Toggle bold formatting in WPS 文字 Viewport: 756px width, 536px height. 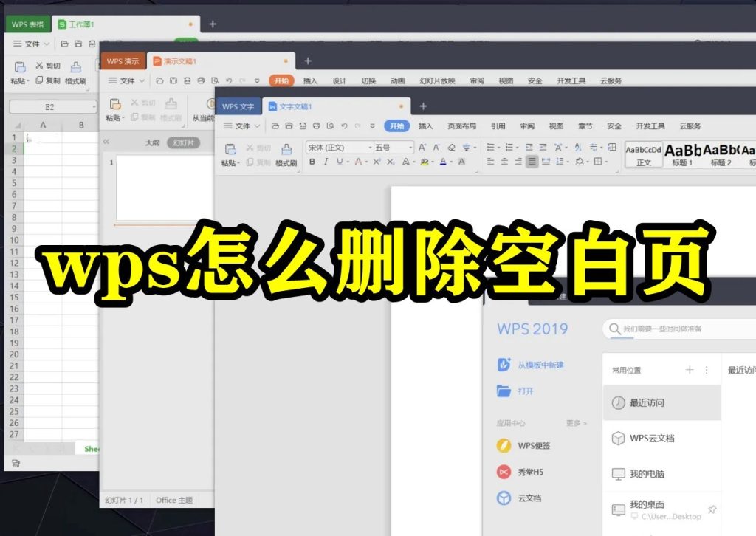click(x=312, y=160)
